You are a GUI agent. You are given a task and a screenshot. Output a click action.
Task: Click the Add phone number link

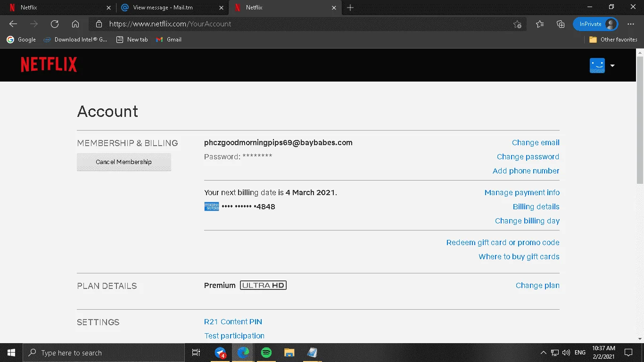click(x=526, y=171)
